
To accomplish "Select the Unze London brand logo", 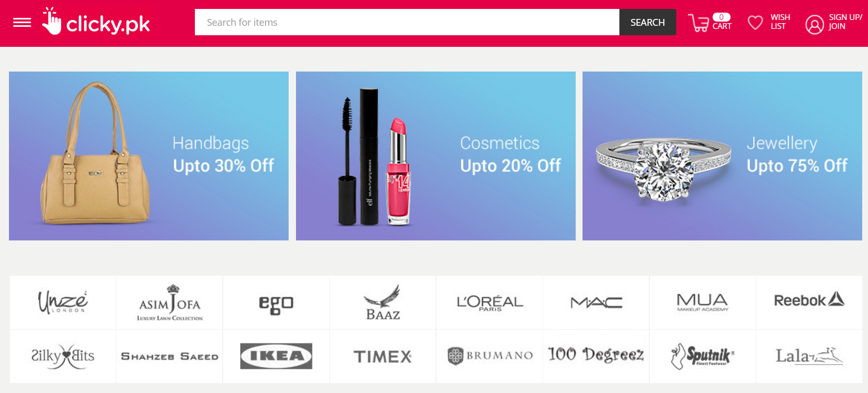I will 63,303.
